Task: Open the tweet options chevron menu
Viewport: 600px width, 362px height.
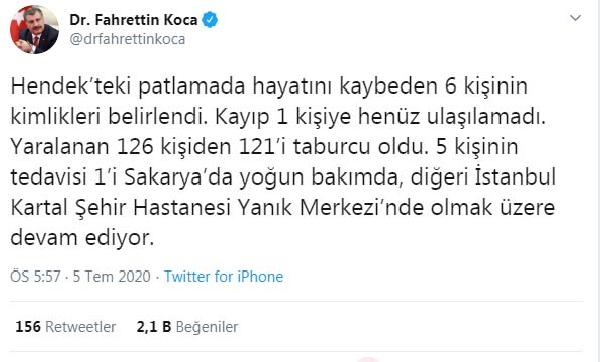Action: tap(576, 18)
